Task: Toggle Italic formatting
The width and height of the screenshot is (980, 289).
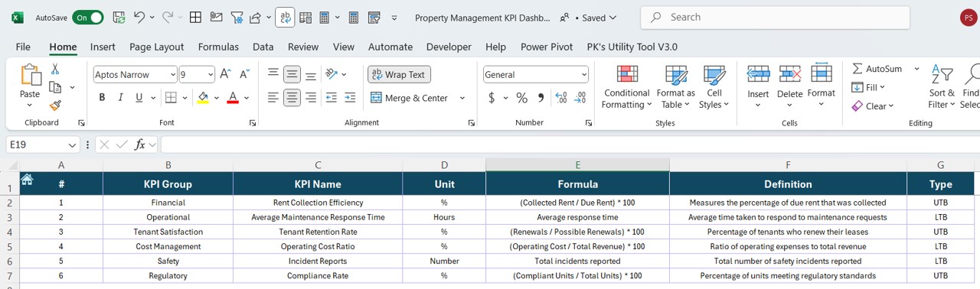Action: pyautogui.click(x=121, y=98)
